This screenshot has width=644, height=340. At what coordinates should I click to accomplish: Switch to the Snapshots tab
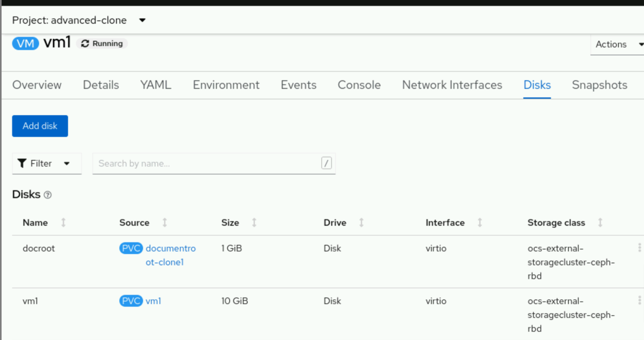pos(599,85)
